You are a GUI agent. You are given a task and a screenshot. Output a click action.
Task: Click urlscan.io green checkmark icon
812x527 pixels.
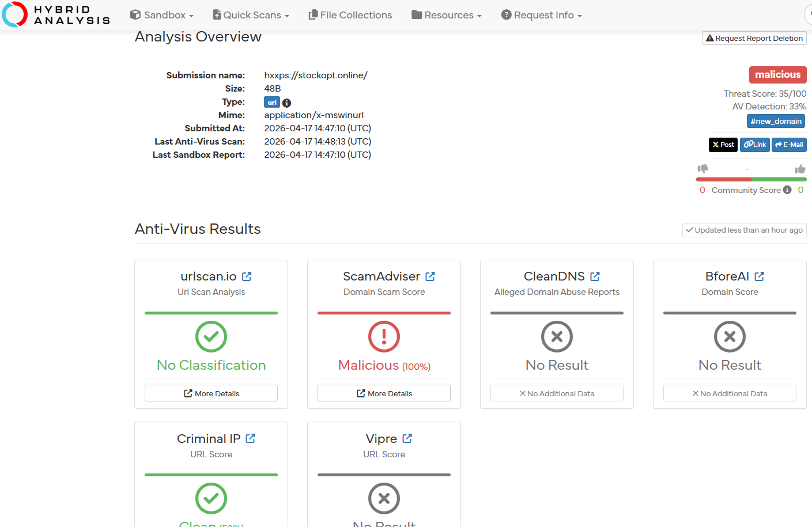click(211, 336)
